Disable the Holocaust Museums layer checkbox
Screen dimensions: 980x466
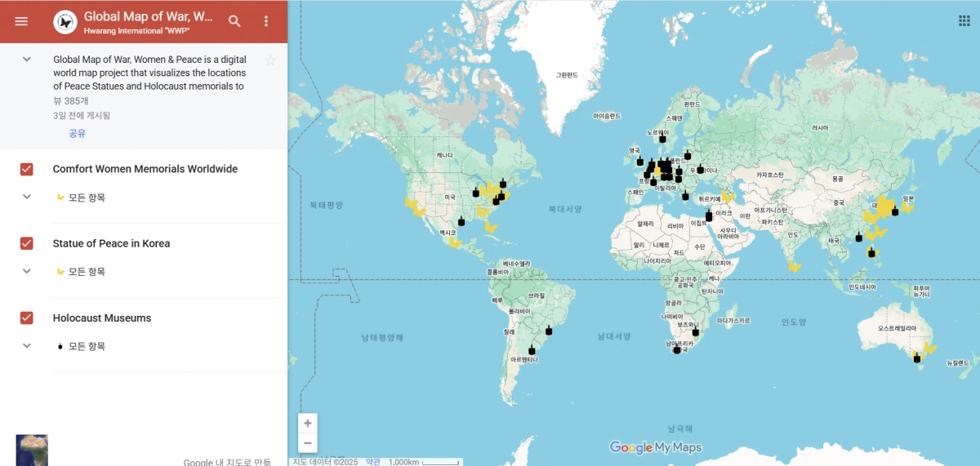click(26, 317)
